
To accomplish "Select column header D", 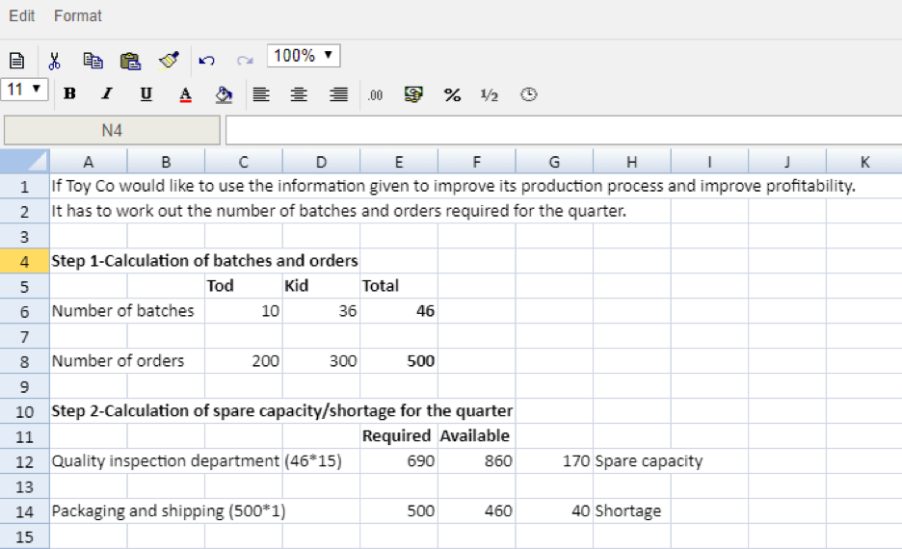I will coord(321,161).
